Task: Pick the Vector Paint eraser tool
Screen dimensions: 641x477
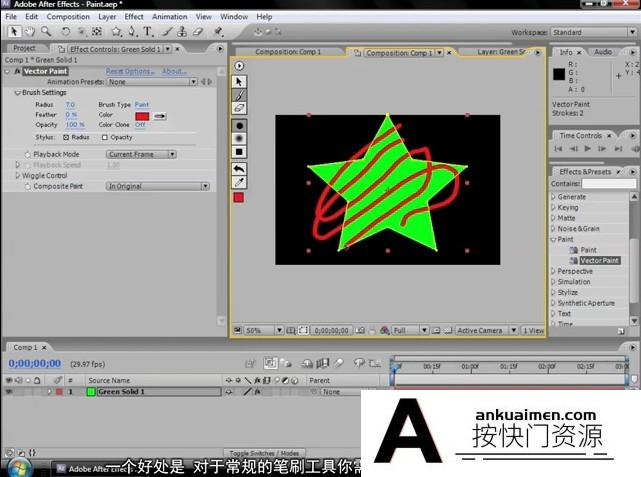Action: click(x=239, y=108)
